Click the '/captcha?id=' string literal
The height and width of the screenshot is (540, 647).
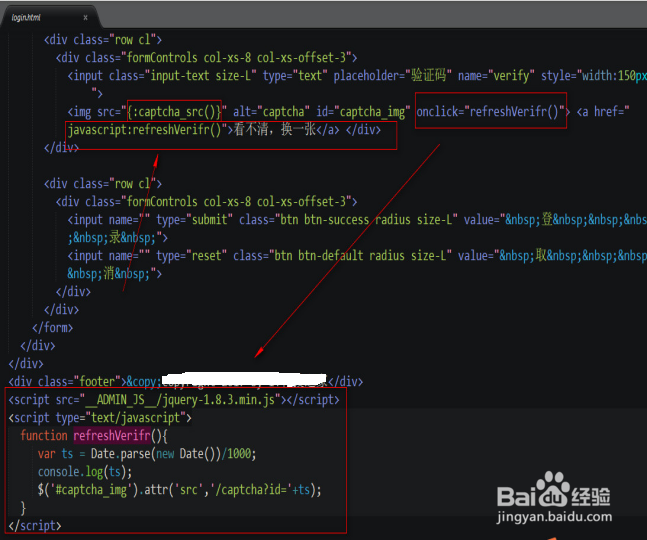point(253,490)
